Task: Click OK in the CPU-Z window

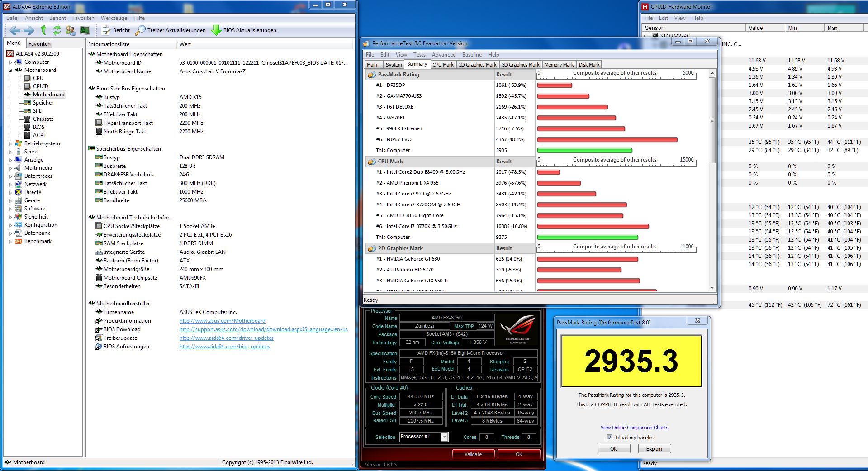Action: click(519, 454)
